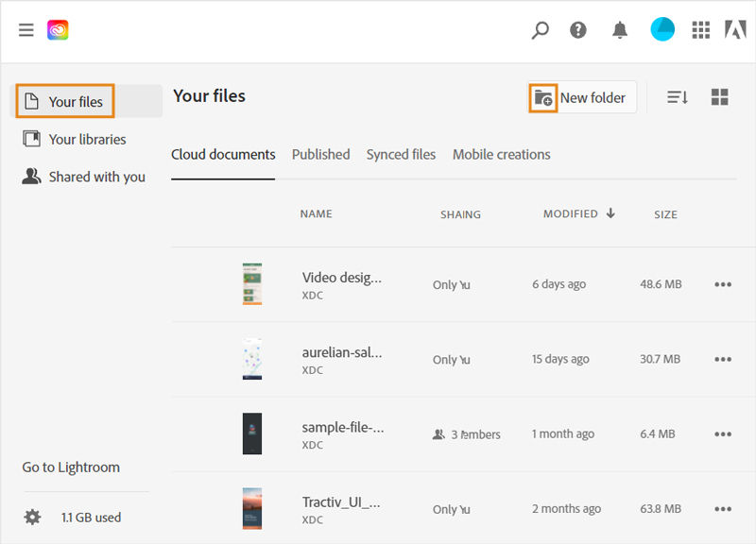Screen dimensions: 756x544
Task: Open the user profile avatar
Action: 662,29
